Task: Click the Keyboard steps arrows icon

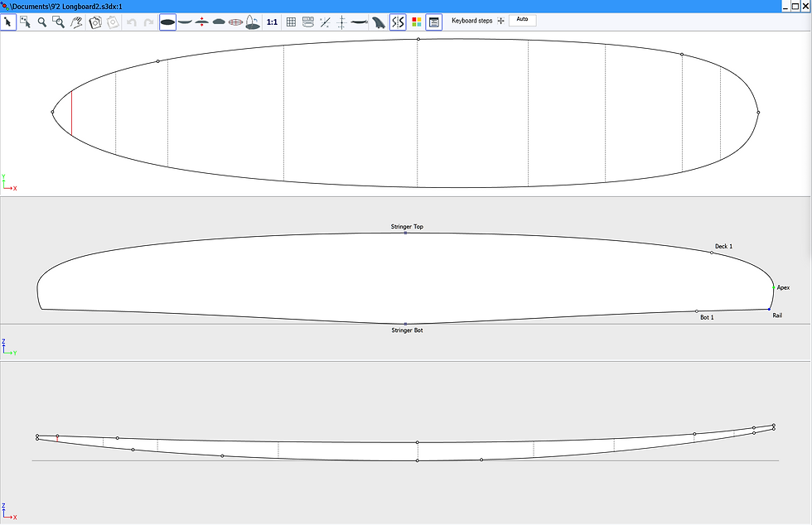Action: (x=500, y=21)
